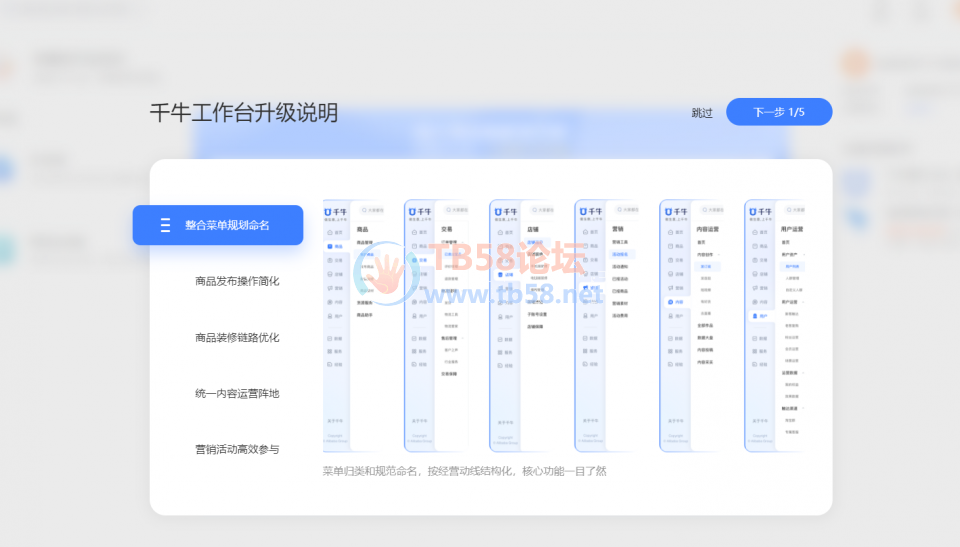Click the menu icon on 整合菜单规划命名
This screenshot has height=547, width=960.
tap(165, 225)
